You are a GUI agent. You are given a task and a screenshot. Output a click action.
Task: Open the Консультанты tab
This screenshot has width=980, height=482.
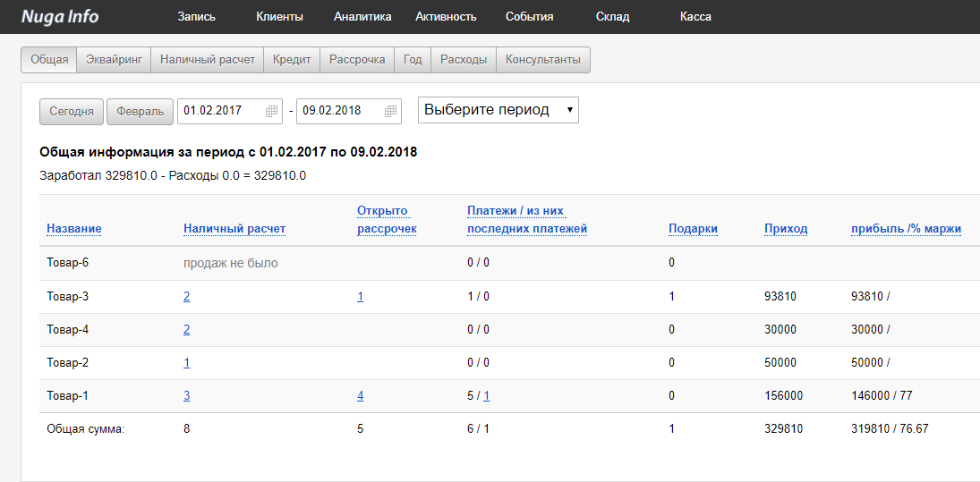pyautogui.click(x=542, y=60)
